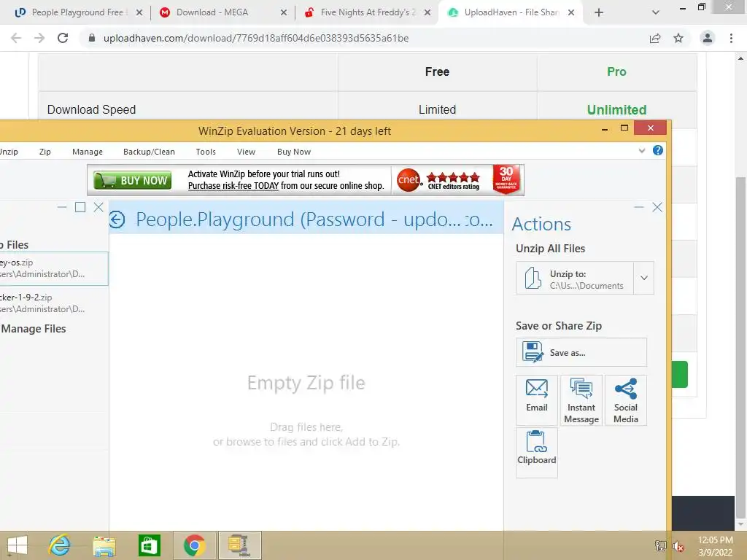Open the Unzip menu tab
The height and width of the screenshot is (560, 747).
tap(9, 152)
